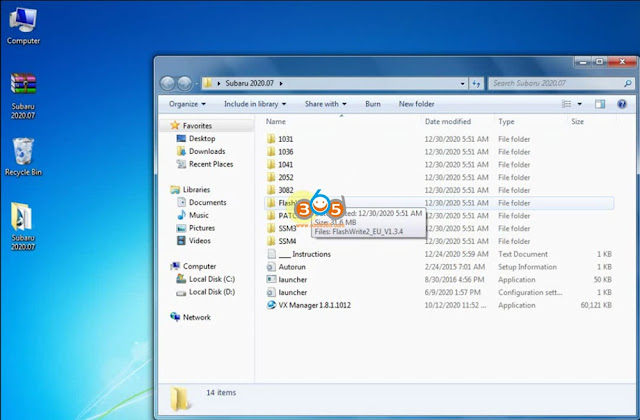Open the Share with menu
640x420 pixels.
coord(325,104)
